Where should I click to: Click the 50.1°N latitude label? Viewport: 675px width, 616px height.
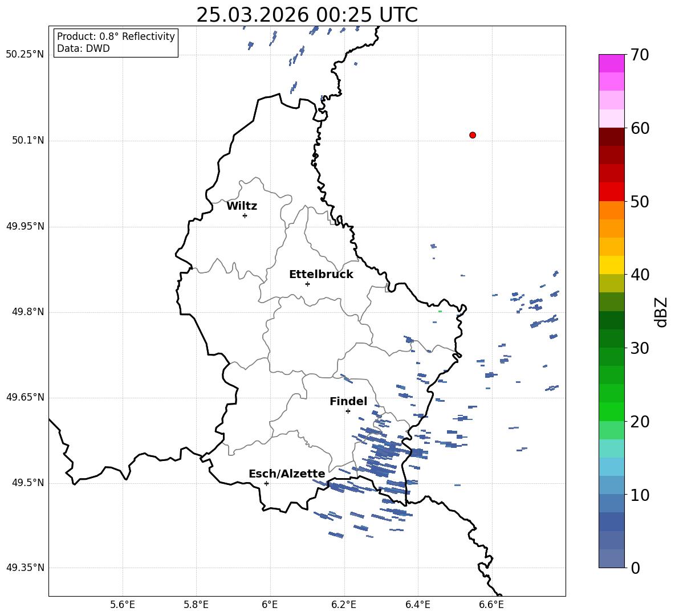pyautogui.click(x=28, y=141)
